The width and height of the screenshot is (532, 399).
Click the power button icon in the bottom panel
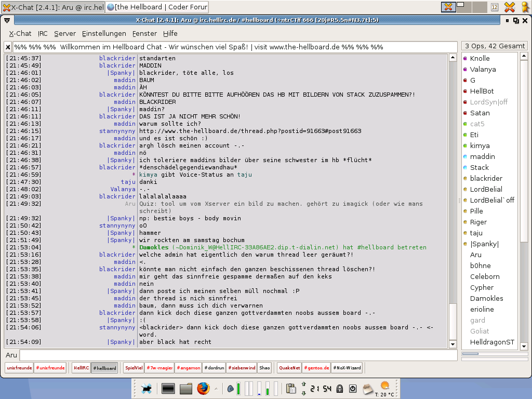pyautogui.click(x=353, y=388)
